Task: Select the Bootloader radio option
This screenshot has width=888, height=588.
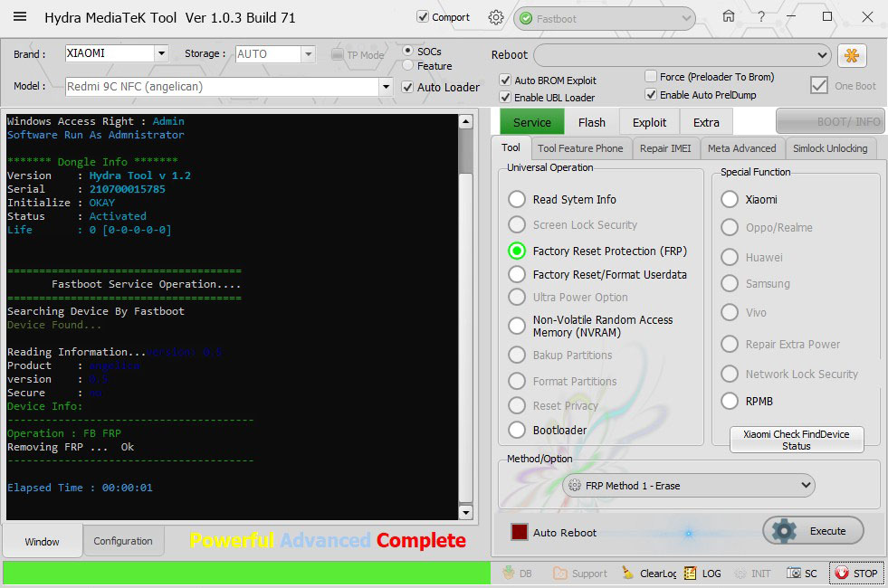Action: point(517,430)
